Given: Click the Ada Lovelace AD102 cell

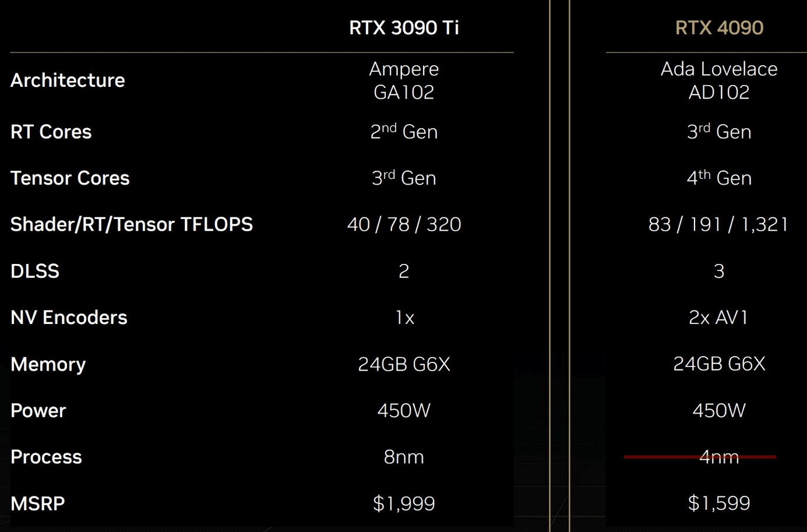Looking at the screenshot, I should [719, 80].
